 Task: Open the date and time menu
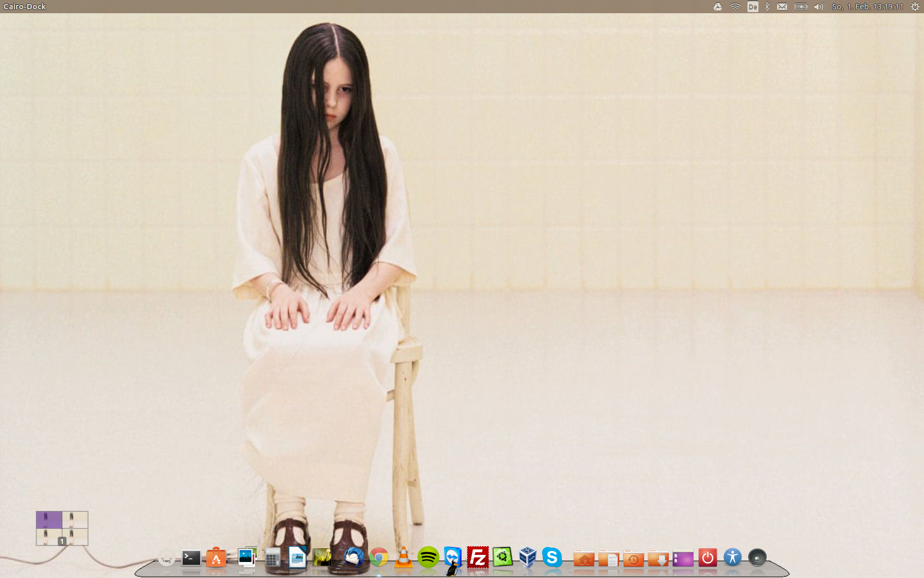[x=867, y=7]
